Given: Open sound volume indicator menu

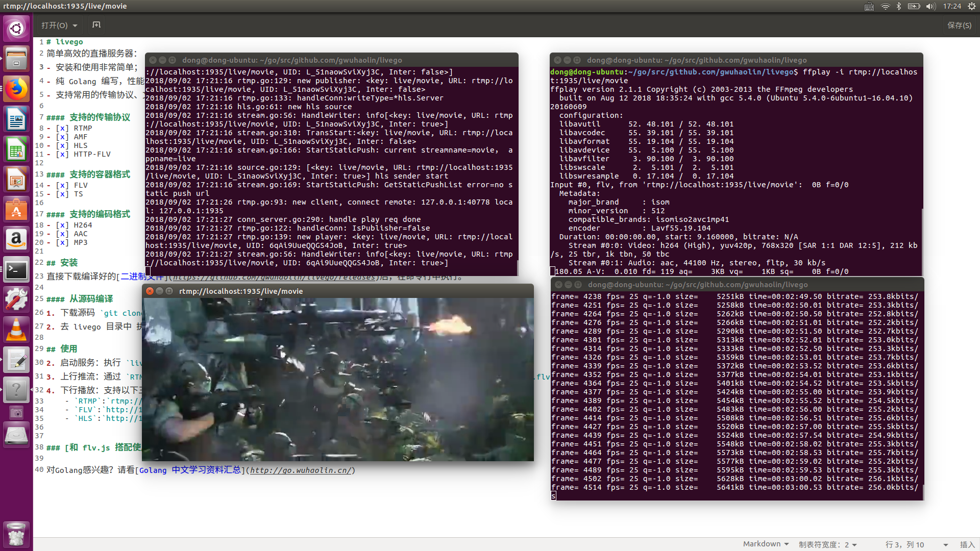Looking at the screenshot, I should pos(930,6).
